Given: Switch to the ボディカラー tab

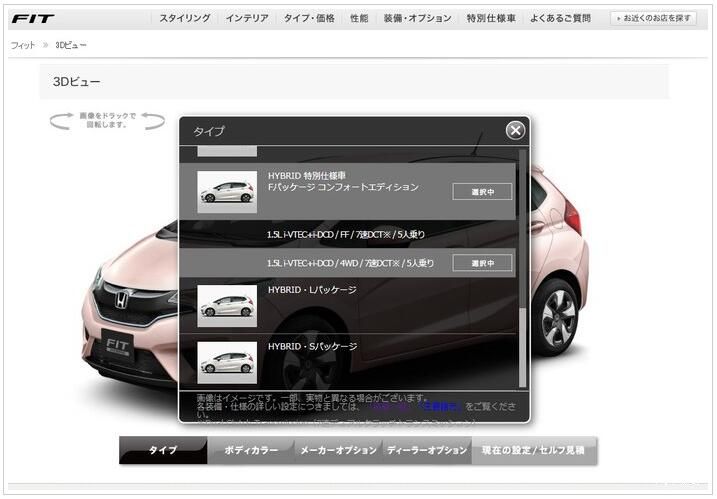Looking at the screenshot, I should pyautogui.click(x=251, y=450).
